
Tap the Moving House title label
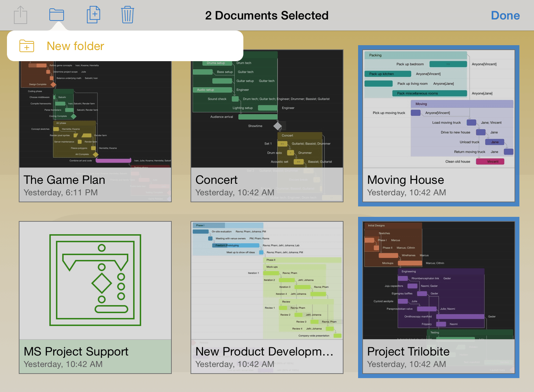coord(406,180)
